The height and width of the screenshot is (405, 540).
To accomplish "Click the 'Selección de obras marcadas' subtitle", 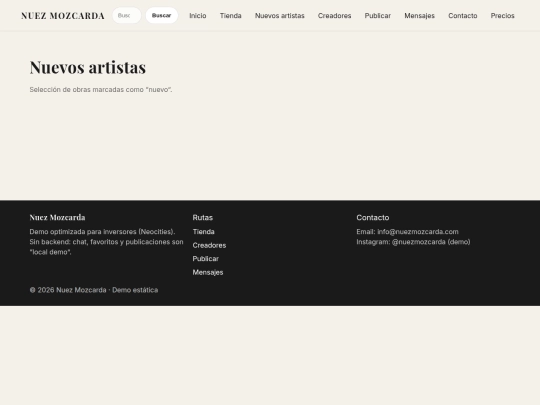I will pyautogui.click(x=101, y=90).
